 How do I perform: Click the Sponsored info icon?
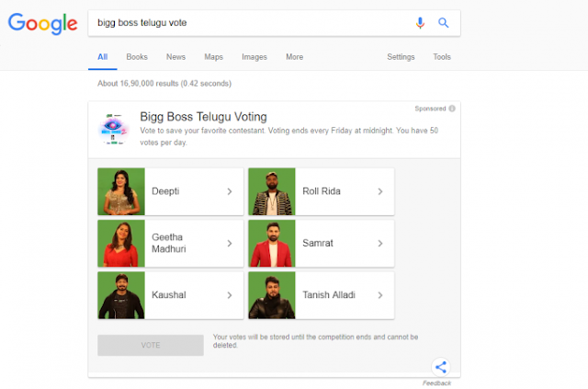tap(452, 109)
